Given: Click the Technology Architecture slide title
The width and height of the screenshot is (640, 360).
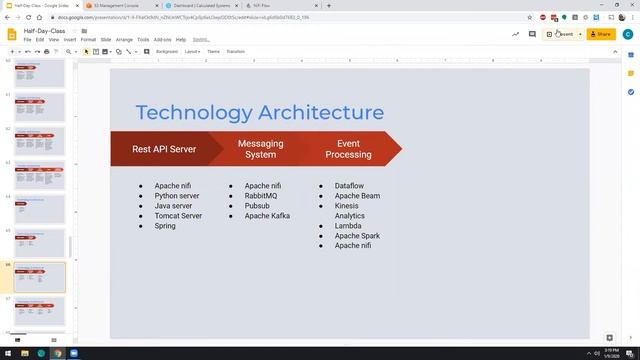Looking at the screenshot, I should pos(260,112).
